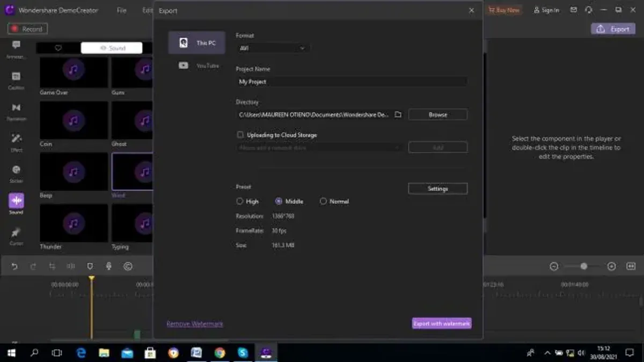Click the folder icon in Directory field
The width and height of the screenshot is (644, 362).
coord(398,114)
